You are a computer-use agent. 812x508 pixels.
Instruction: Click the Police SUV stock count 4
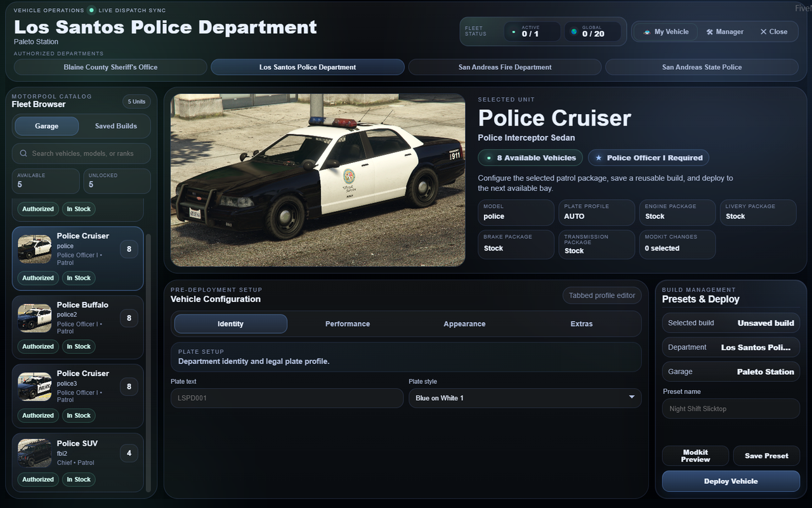(x=129, y=453)
